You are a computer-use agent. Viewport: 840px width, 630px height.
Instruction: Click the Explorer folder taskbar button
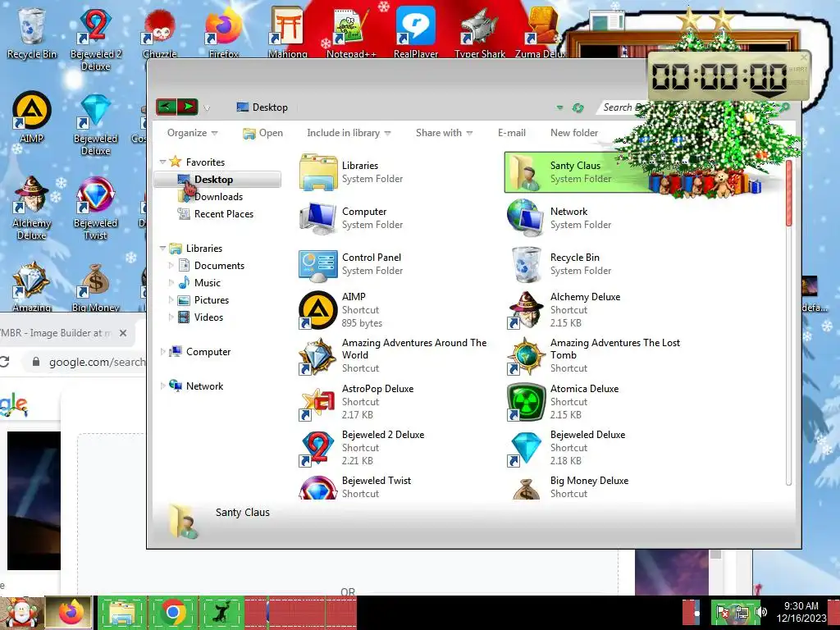(122, 613)
